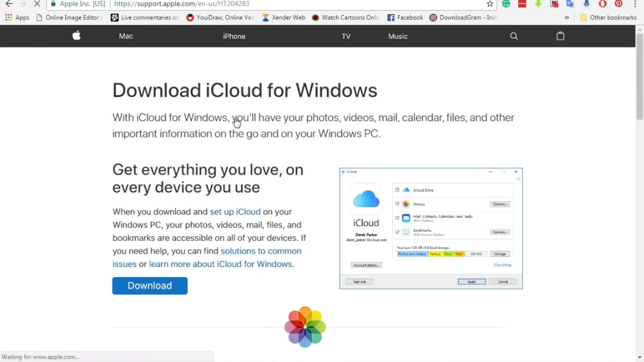The image size is (644, 362).
Task: Go to iPhone in Apple navigation
Action: [234, 36]
